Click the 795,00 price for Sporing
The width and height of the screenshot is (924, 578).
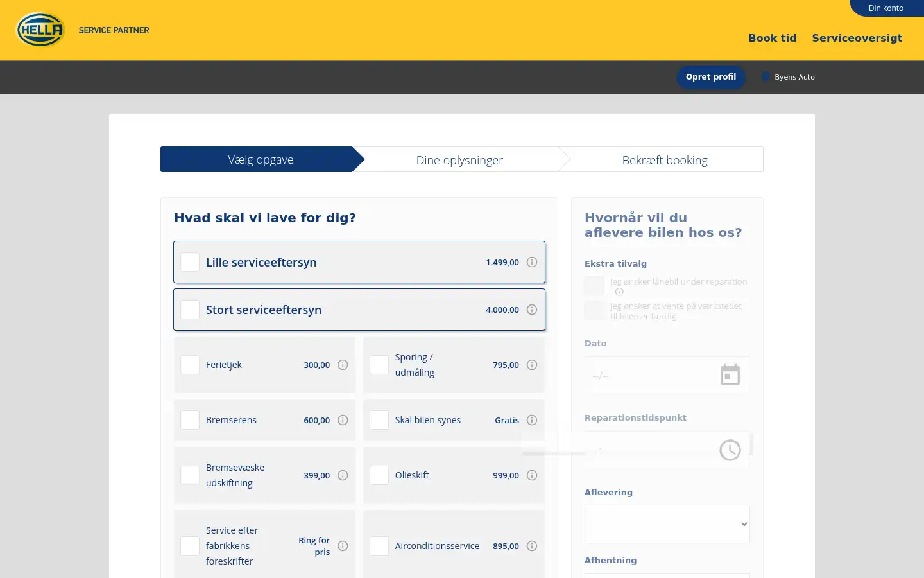[506, 365]
